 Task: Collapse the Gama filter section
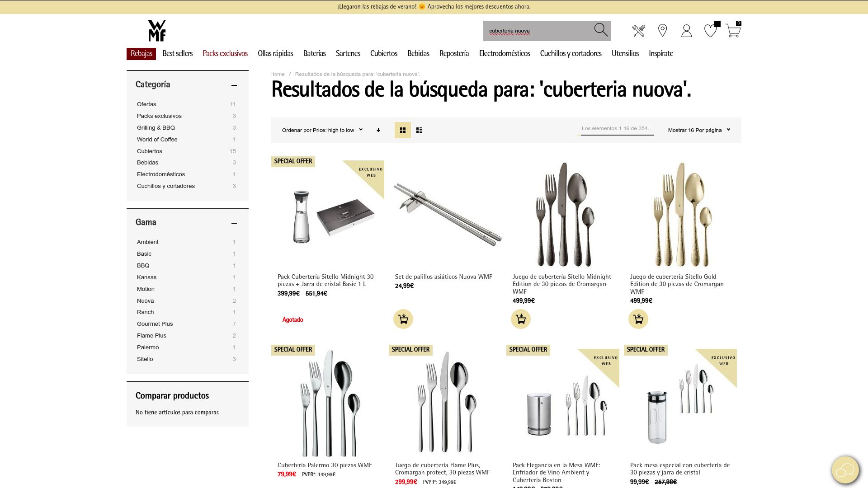234,223
